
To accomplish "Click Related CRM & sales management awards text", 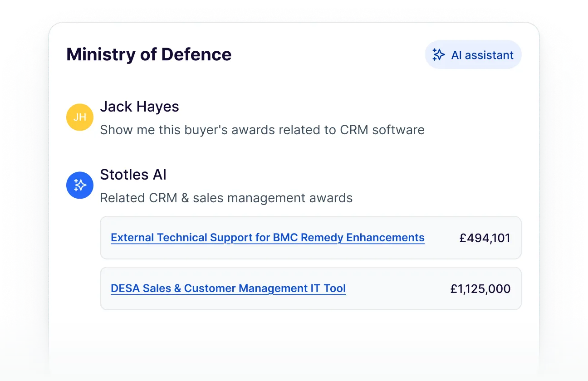I will click(x=226, y=198).
